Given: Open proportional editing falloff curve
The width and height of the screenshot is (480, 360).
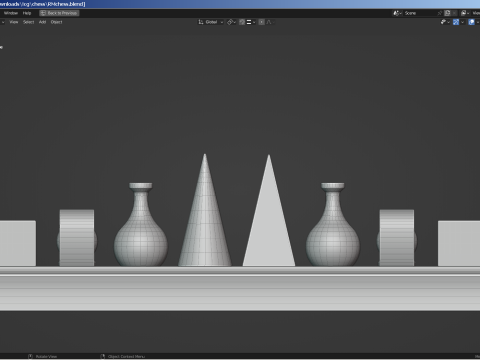Looking at the screenshot, I should pos(270,22).
